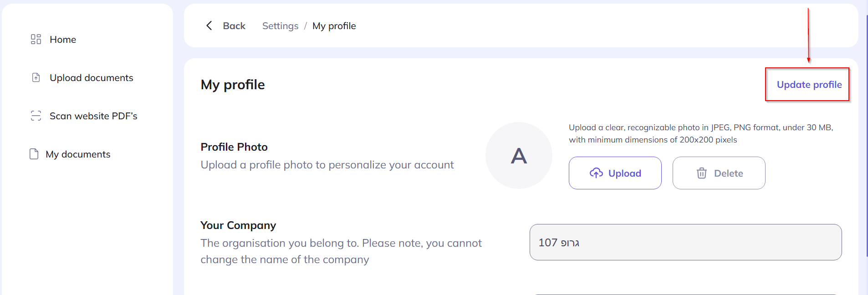Click the circular avatar showing letter A
The image size is (868, 295).
click(519, 155)
